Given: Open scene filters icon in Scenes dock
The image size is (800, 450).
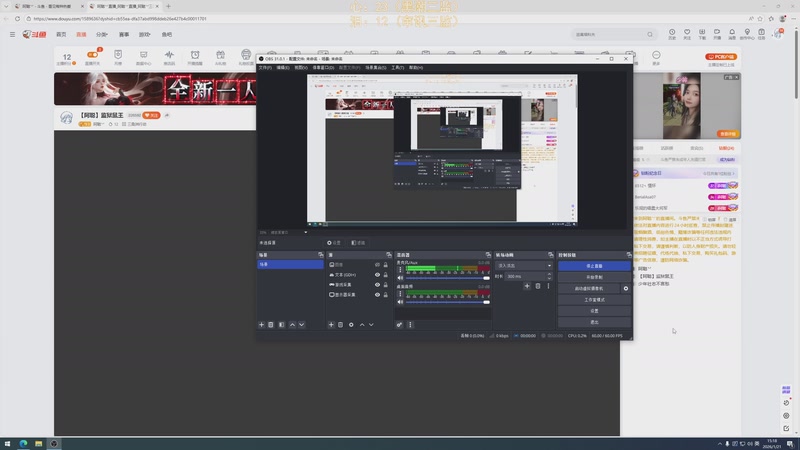Looking at the screenshot, I should (282, 324).
